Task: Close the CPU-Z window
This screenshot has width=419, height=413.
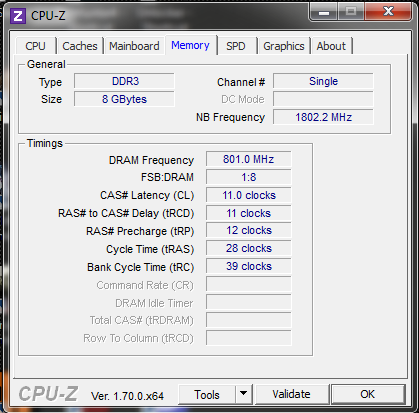Action: (388, 12)
